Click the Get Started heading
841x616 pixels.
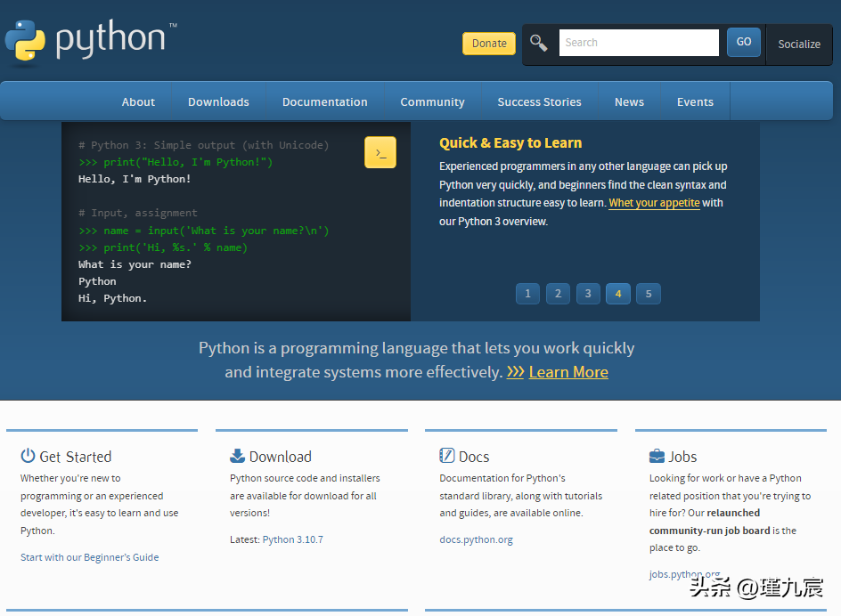75,457
